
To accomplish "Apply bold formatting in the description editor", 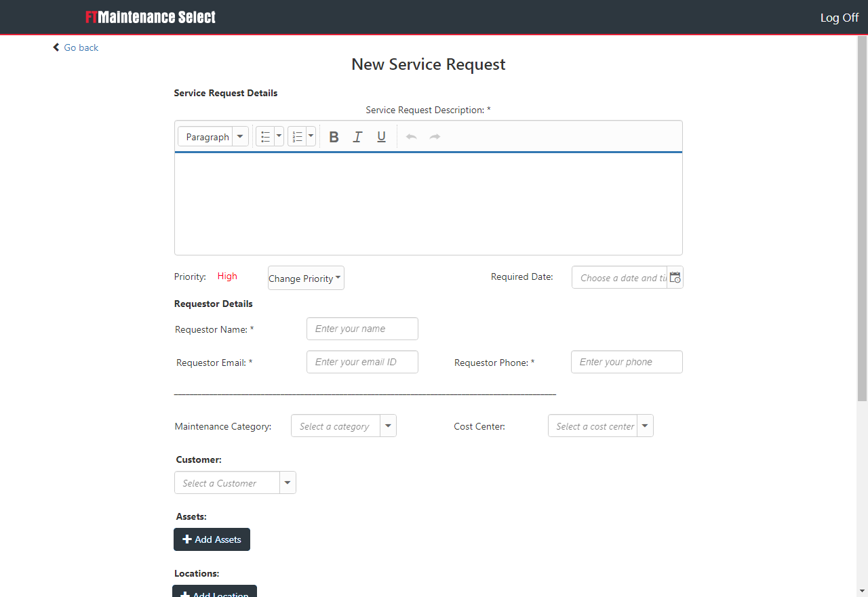I will pyautogui.click(x=334, y=137).
